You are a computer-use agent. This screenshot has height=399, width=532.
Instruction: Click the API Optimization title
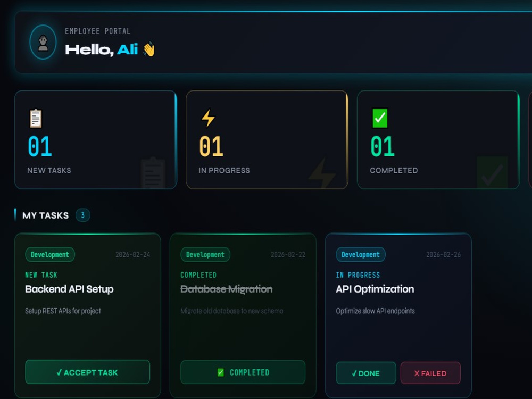tap(375, 289)
